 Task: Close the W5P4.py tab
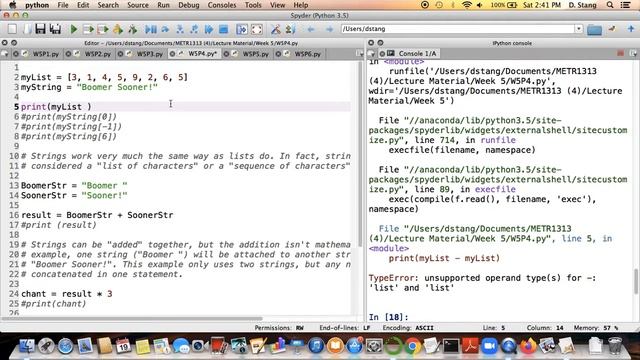tap(172, 54)
